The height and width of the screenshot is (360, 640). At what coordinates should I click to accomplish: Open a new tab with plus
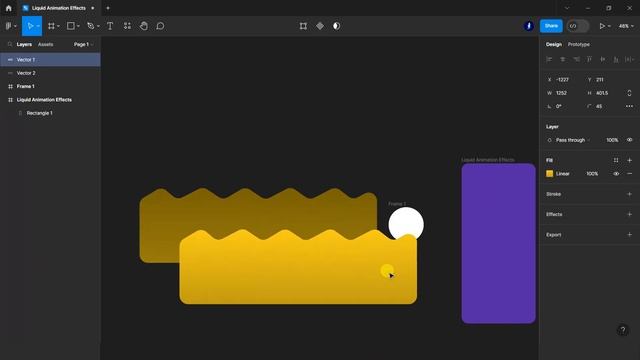click(x=108, y=8)
